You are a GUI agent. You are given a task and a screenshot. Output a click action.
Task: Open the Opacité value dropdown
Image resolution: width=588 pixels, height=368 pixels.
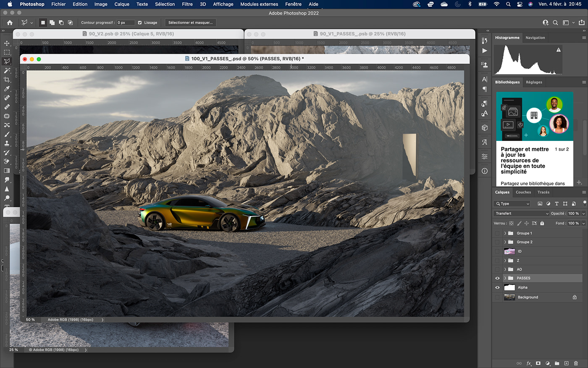coord(583,214)
